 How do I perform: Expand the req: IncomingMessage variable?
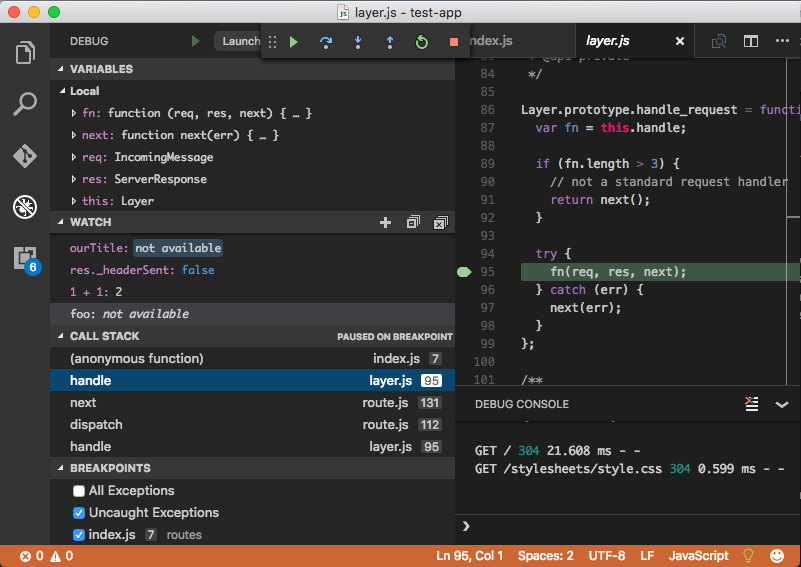click(74, 157)
